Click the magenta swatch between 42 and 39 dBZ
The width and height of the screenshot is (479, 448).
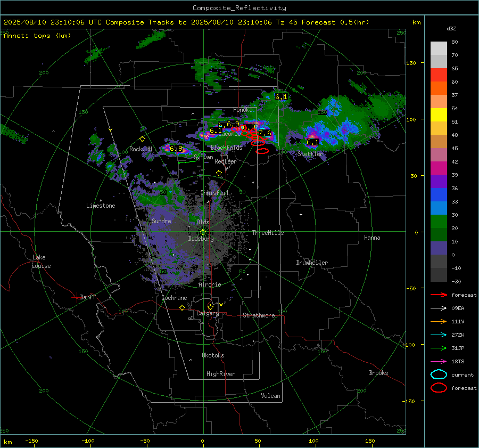coord(439,168)
